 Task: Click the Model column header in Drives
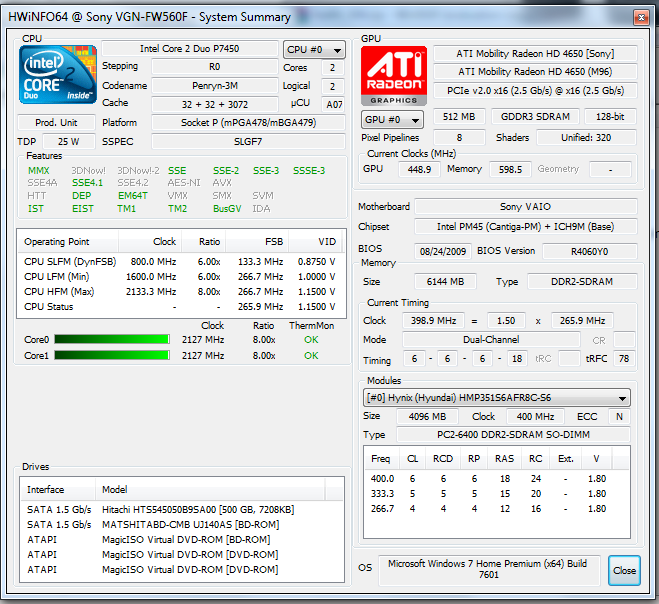210,490
